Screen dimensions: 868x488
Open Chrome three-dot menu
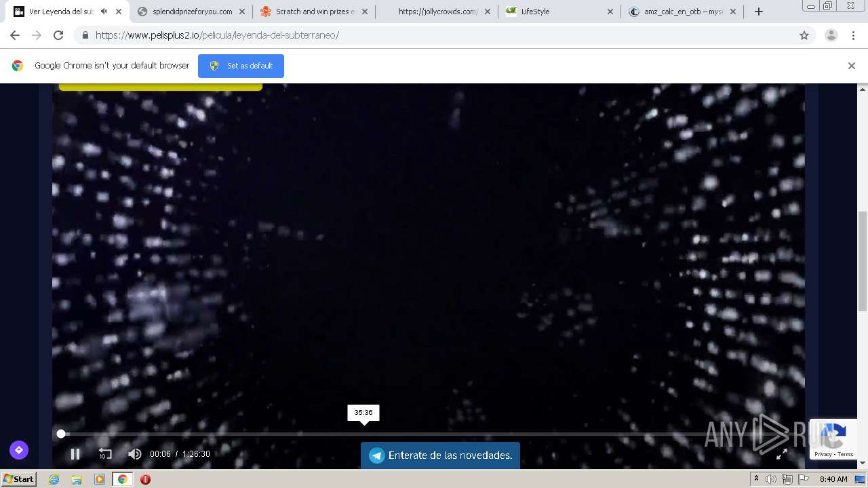point(853,35)
